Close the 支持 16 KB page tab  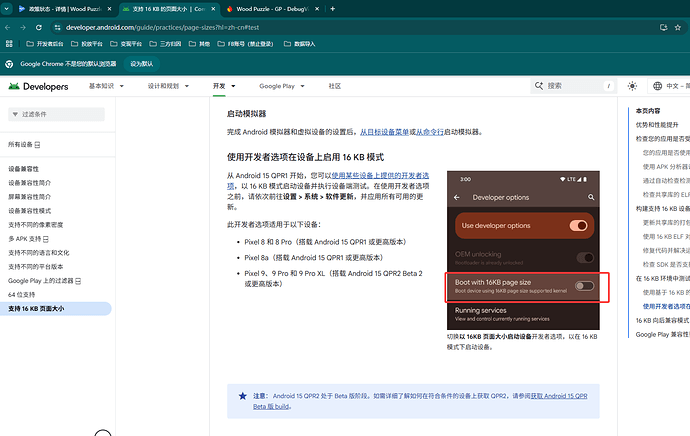click(x=213, y=9)
